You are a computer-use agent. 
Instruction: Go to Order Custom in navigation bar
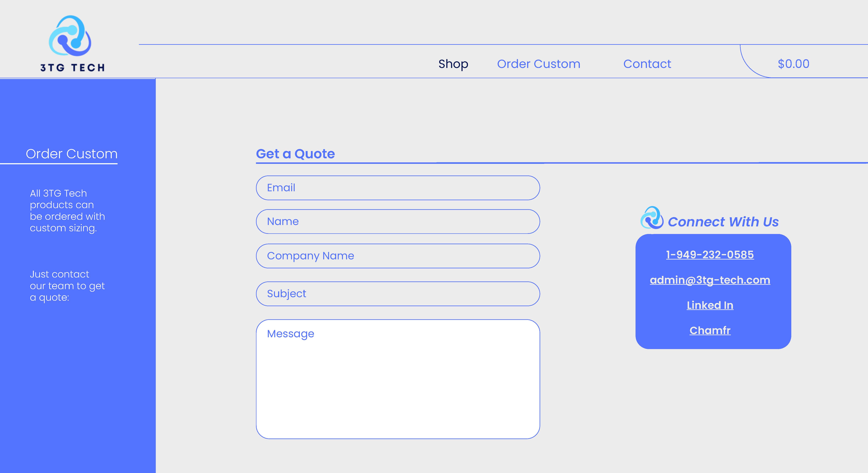[x=538, y=64]
